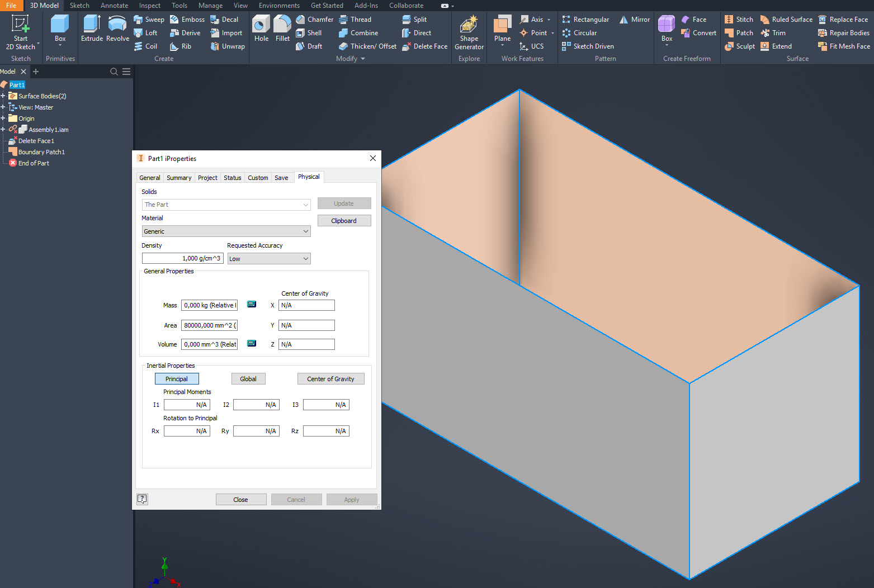The height and width of the screenshot is (588, 874).
Task: Click the calculator icon beside Mass
Action: pyautogui.click(x=251, y=304)
